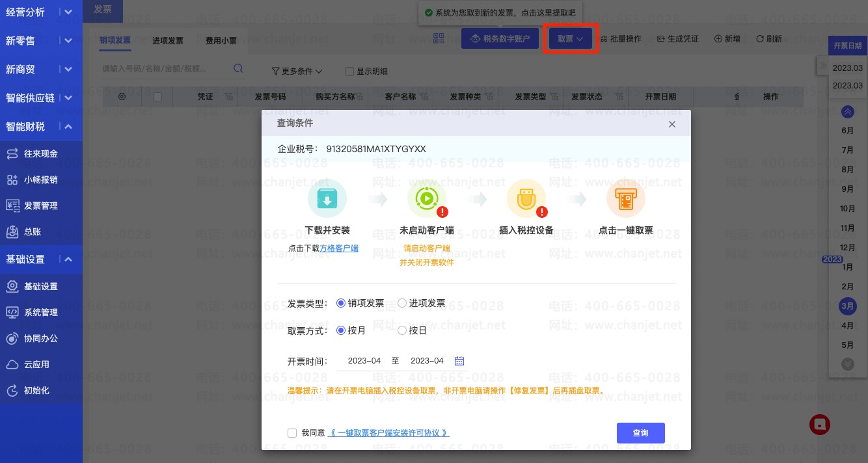Click the 刷新 refresh icon
This screenshot has height=463, width=868.
(x=759, y=39)
